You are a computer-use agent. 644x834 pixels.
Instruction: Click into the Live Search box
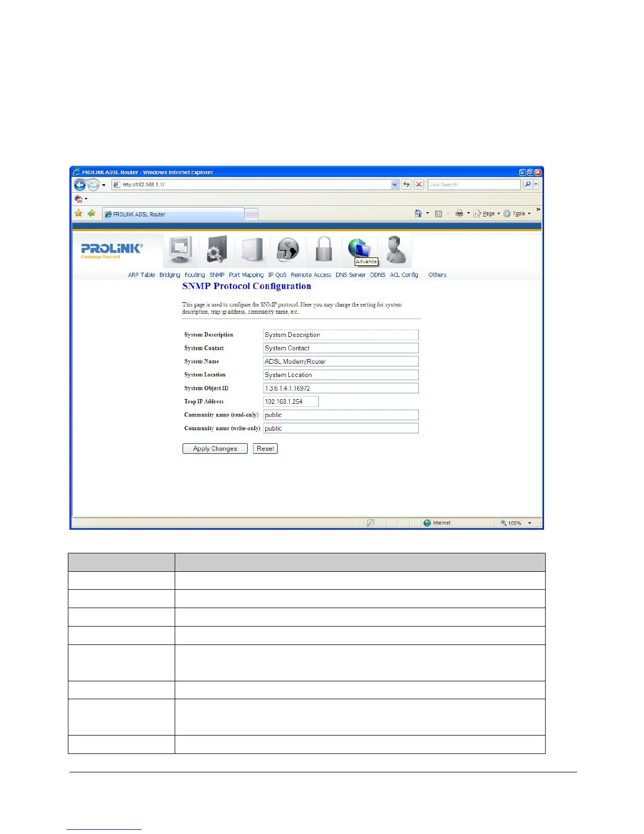(474, 184)
